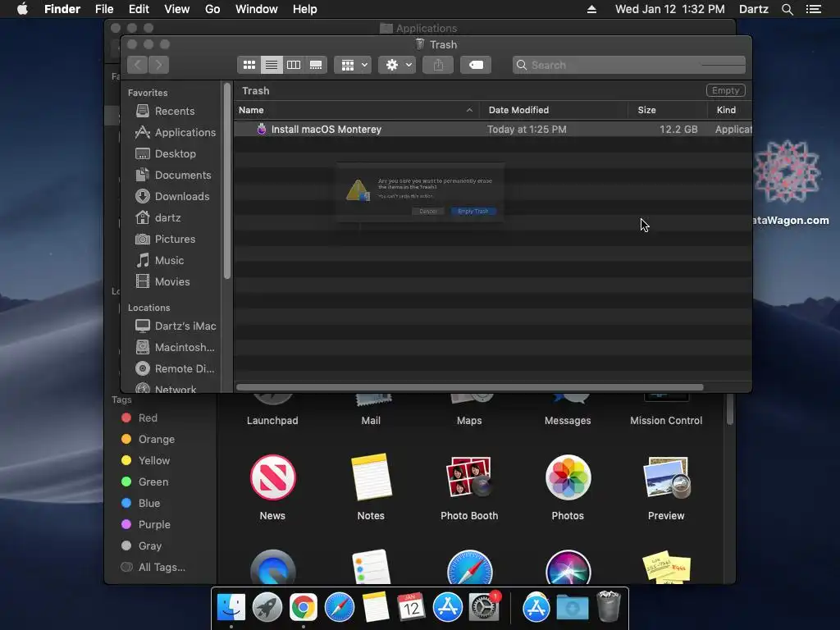Image resolution: width=840 pixels, height=630 pixels.
Task: Open Calendar from the Dock
Action: (x=412, y=608)
